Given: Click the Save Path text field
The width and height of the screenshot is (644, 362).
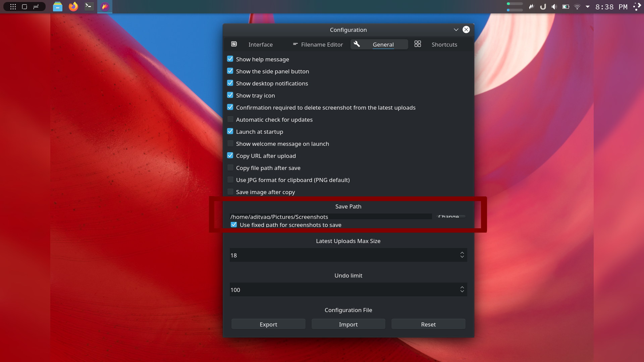Looking at the screenshot, I should (330, 217).
